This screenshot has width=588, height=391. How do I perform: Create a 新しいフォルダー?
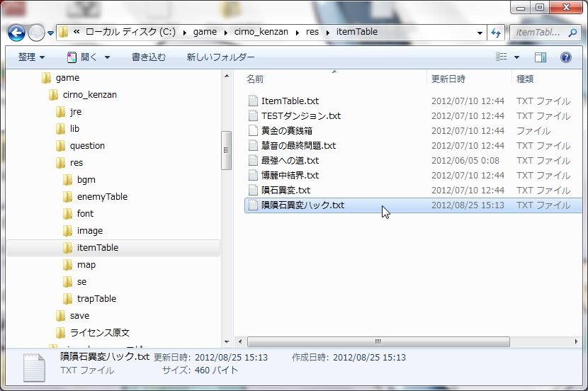pos(220,57)
